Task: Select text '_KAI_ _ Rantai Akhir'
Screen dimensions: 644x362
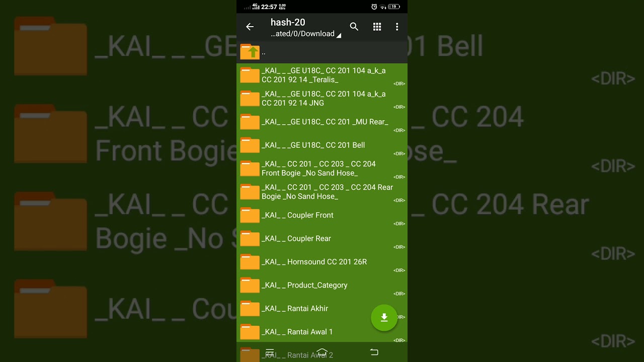Action: (x=295, y=308)
